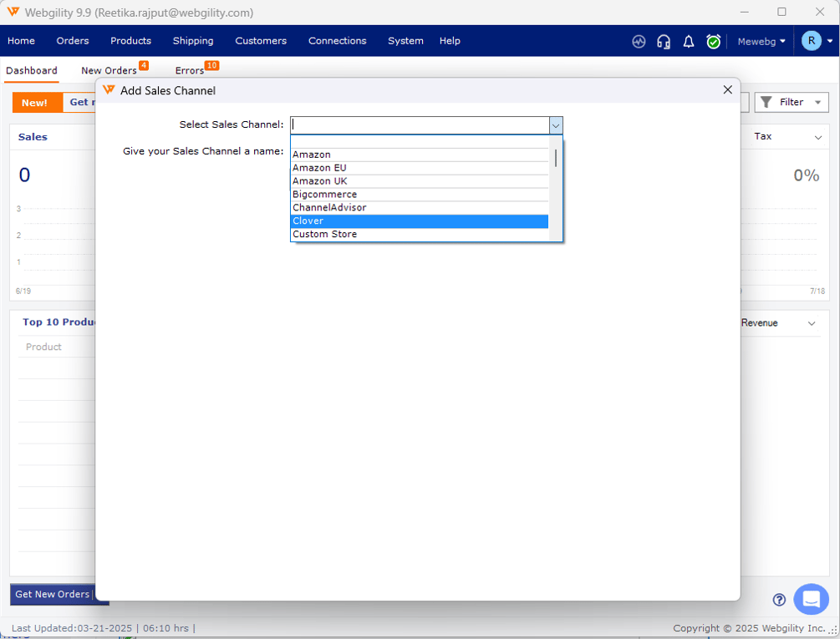Switch to the Dashboard tab
Image resolution: width=840 pixels, height=639 pixels.
coord(32,70)
